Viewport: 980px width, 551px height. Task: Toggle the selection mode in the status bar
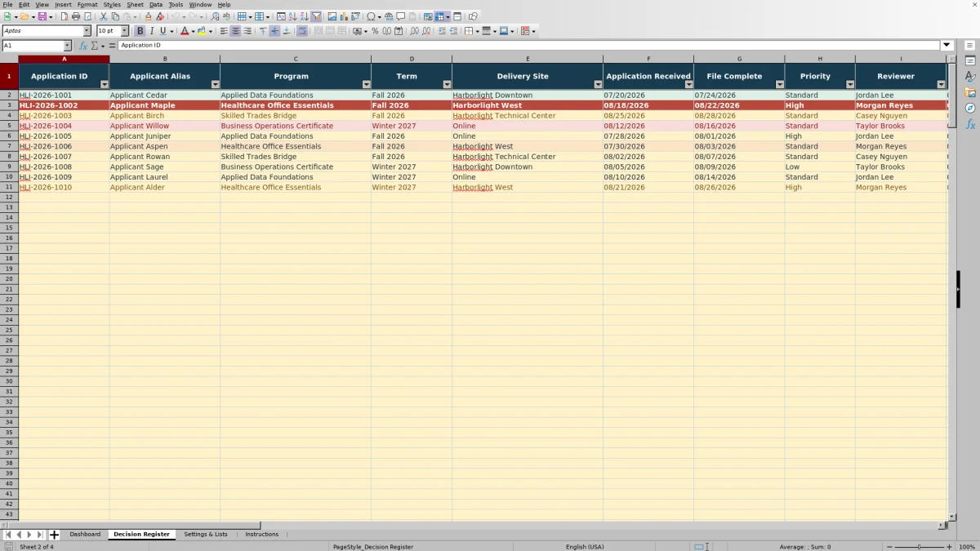coord(701,547)
